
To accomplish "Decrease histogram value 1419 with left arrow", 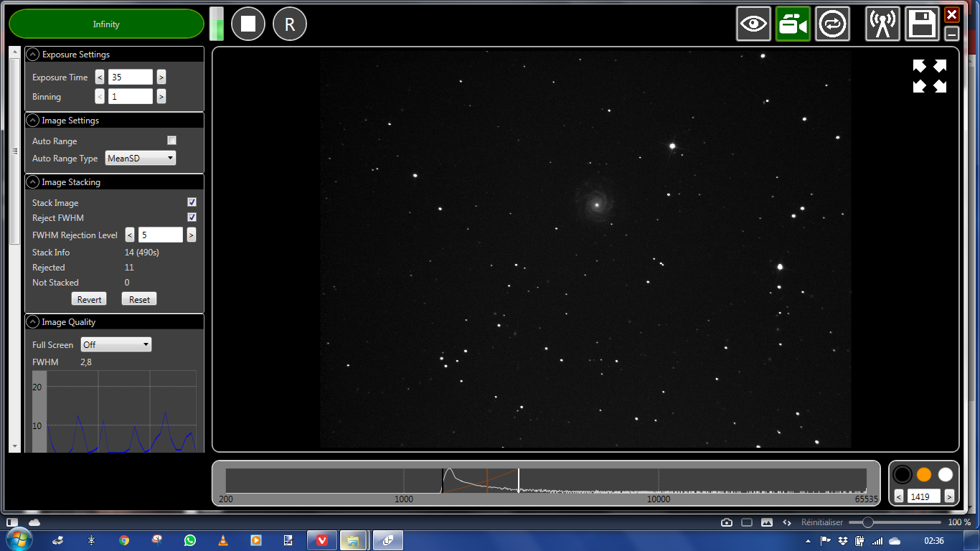I will tap(899, 496).
